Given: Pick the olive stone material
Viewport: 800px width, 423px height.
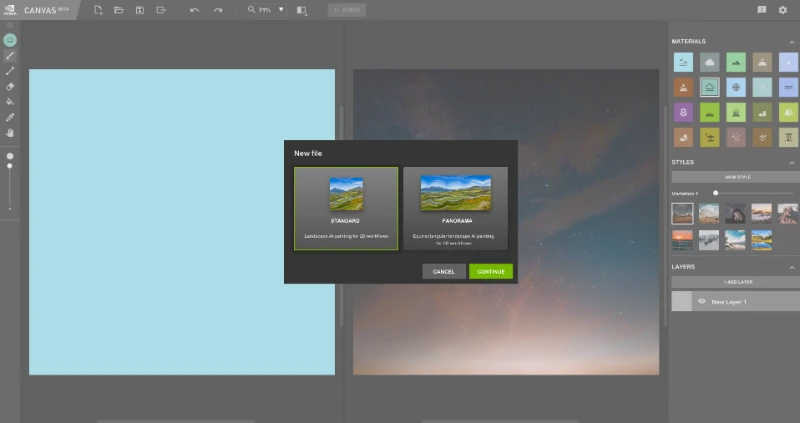Looking at the screenshot, I should click(762, 112).
